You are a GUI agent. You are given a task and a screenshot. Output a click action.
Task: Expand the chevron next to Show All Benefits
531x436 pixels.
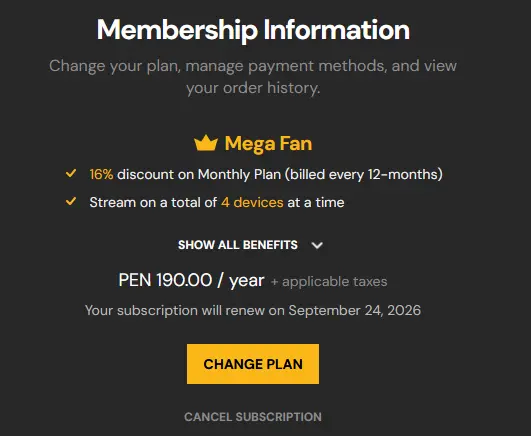(317, 245)
